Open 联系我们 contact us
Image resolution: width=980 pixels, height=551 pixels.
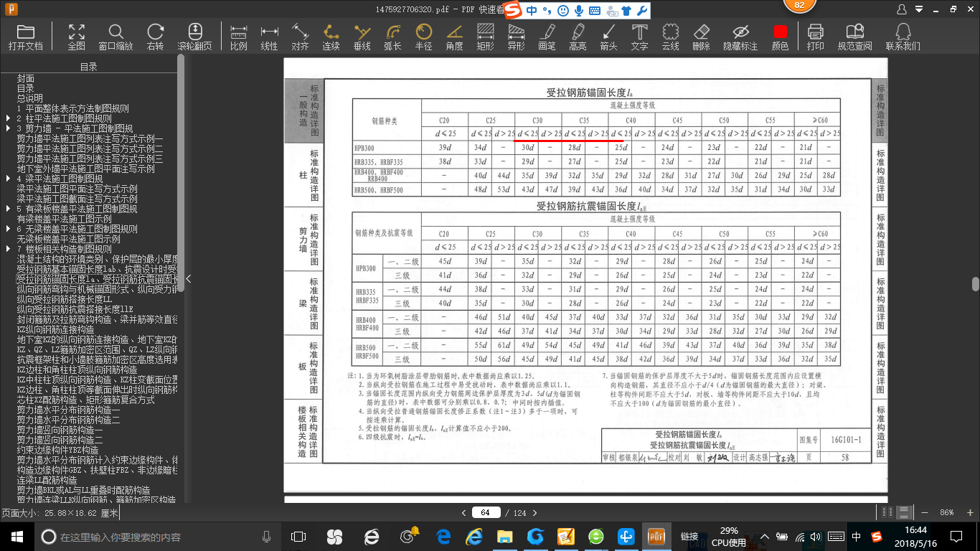[903, 37]
